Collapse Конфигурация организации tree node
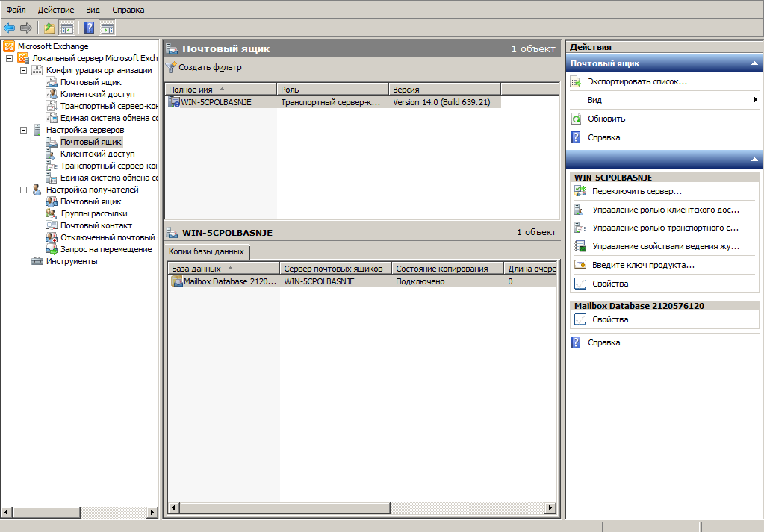764x532 pixels. [23, 70]
